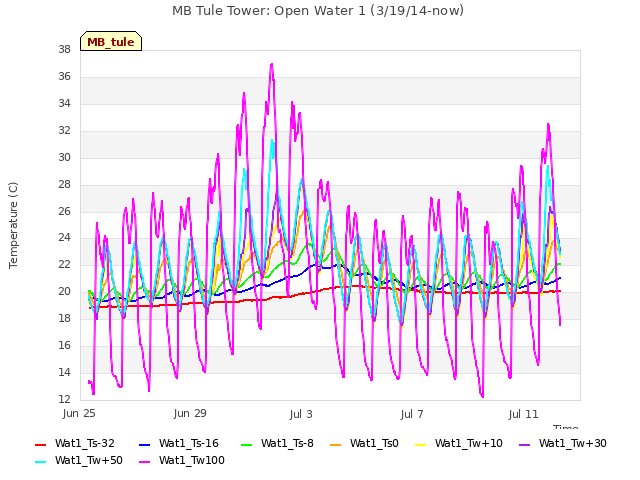Select the chart title text

(x=318, y=11)
